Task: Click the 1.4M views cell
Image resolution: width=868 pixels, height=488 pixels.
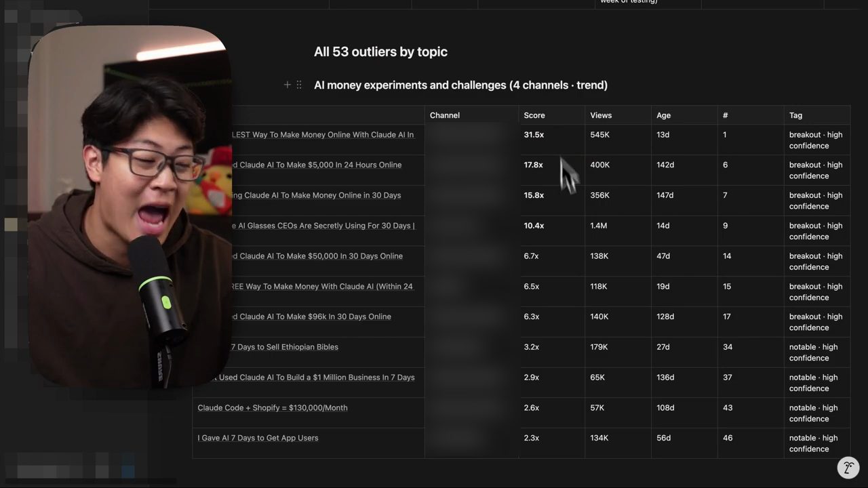Action: (x=618, y=231)
